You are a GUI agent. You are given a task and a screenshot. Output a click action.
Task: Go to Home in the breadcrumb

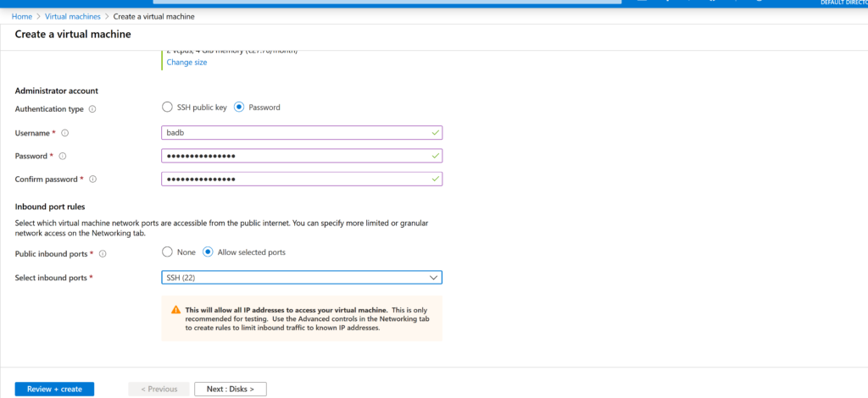[22, 16]
